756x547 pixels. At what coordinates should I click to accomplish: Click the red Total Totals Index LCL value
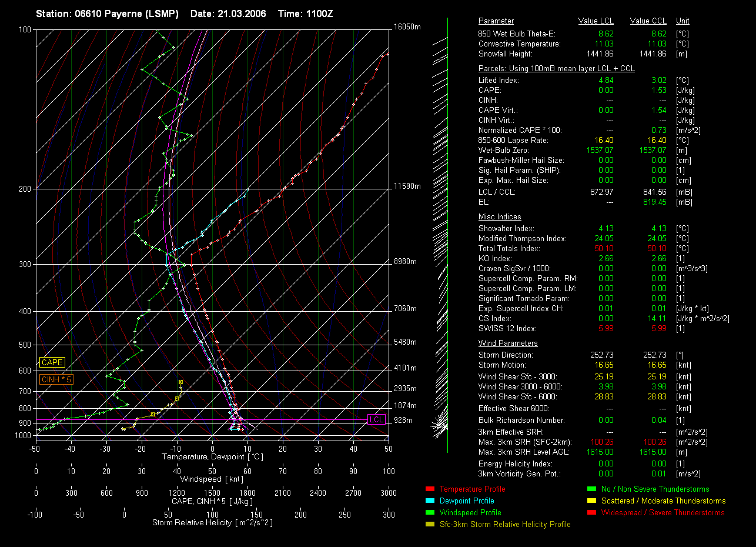pyautogui.click(x=605, y=249)
